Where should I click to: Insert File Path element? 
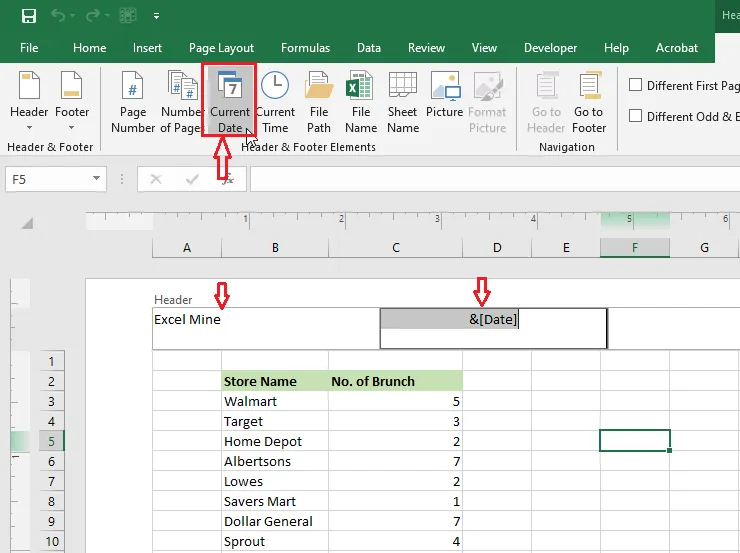(319, 102)
